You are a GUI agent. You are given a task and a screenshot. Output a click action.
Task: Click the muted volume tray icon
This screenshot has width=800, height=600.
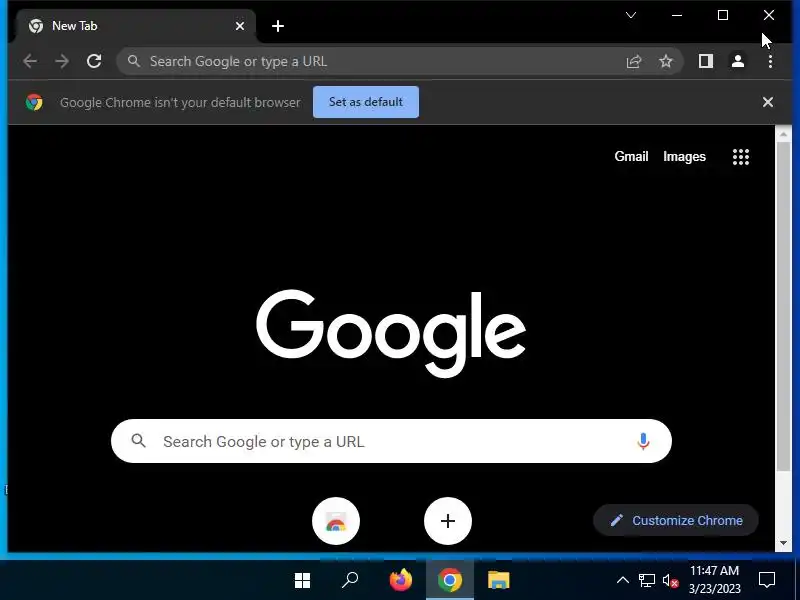[670, 580]
